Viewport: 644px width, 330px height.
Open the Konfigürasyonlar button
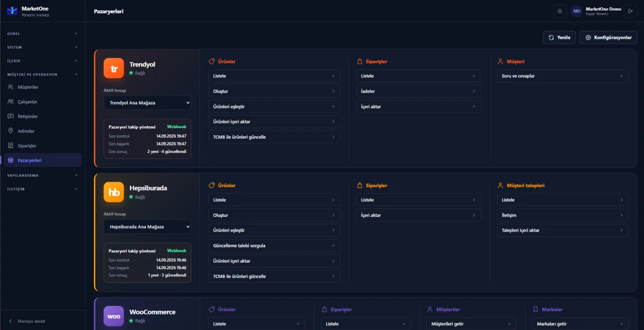(608, 37)
